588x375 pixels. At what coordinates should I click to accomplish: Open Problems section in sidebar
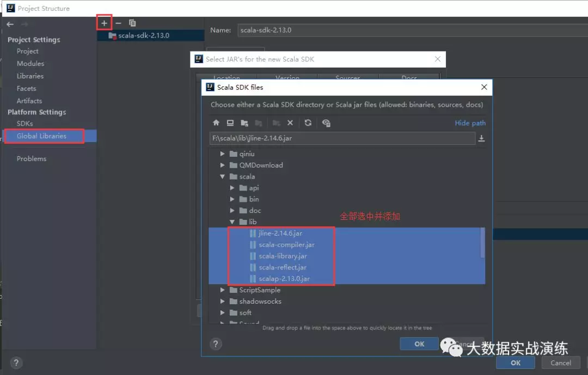[x=32, y=158]
